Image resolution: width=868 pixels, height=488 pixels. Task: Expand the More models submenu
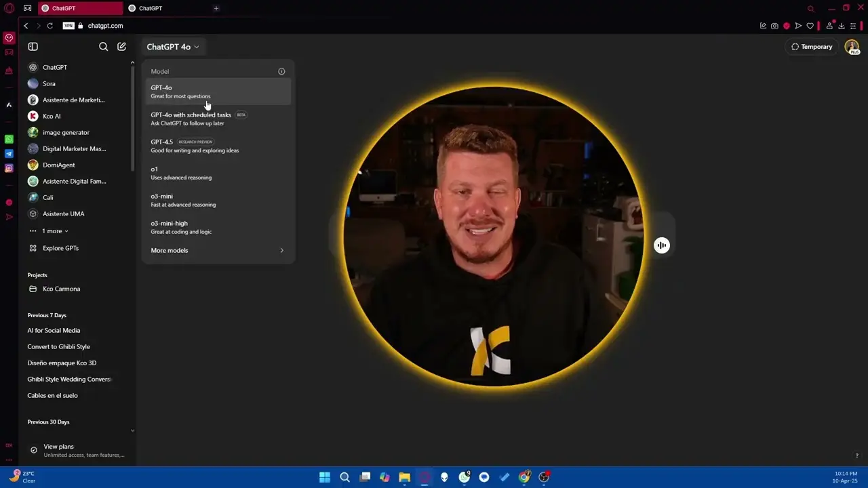click(218, 250)
